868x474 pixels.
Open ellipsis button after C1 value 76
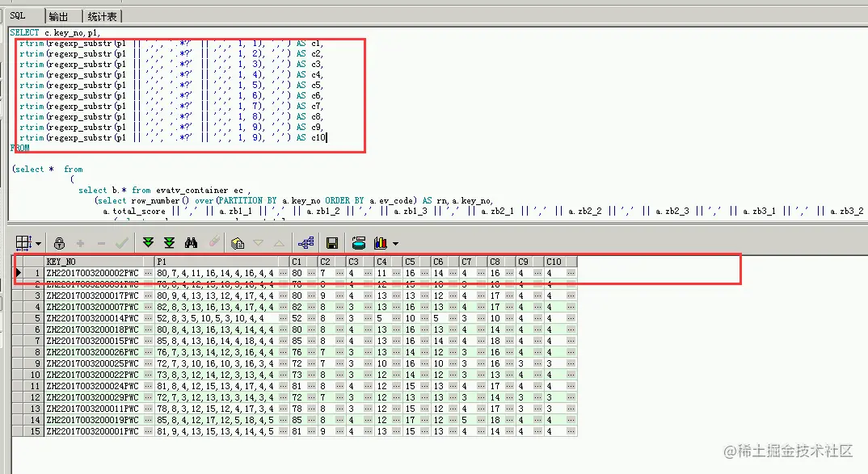(312, 352)
